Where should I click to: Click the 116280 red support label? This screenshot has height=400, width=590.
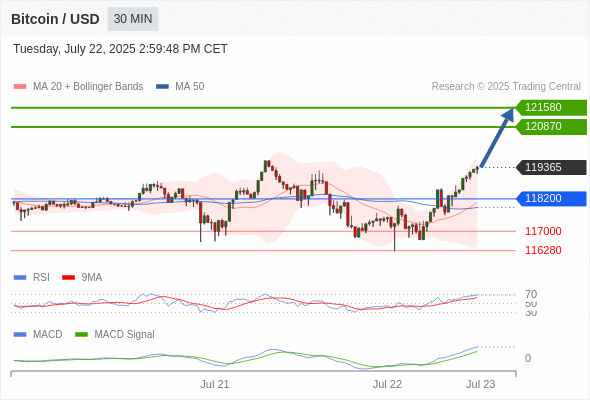pos(543,250)
